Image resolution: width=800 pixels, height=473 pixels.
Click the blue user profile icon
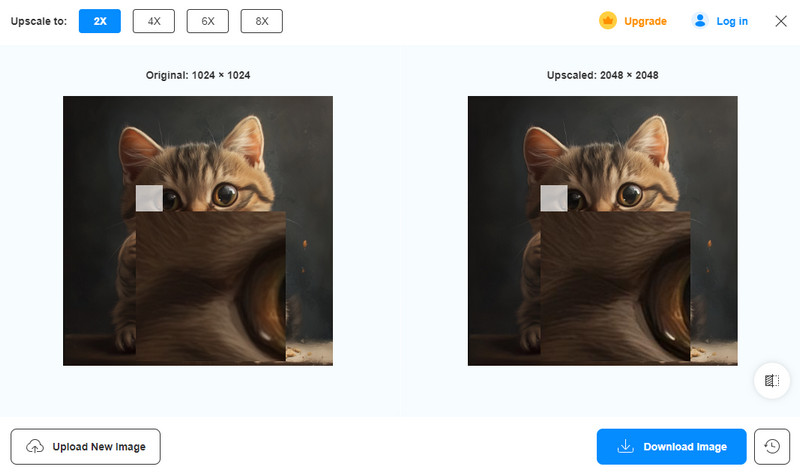(700, 21)
